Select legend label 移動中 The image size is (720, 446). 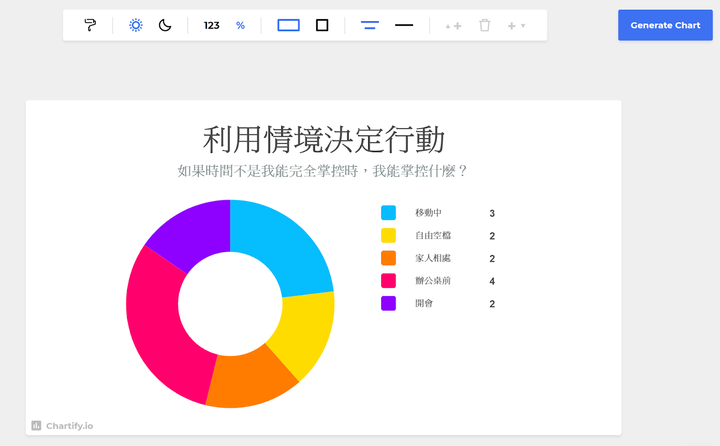point(428,213)
